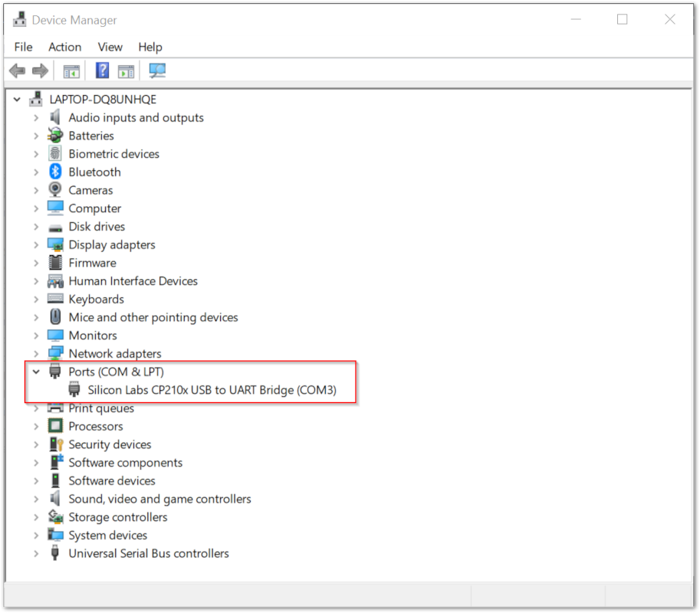Click the Cameras webcam icon
This screenshot has width=700, height=613.
tap(55, 190)
